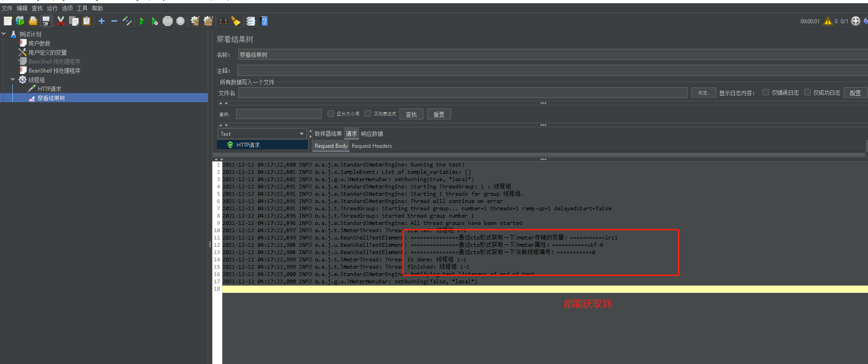Click the collapse arrows above the log panel
Viewport: 868px width, 364px height.
pyautogui.click(x=219, y=159)
